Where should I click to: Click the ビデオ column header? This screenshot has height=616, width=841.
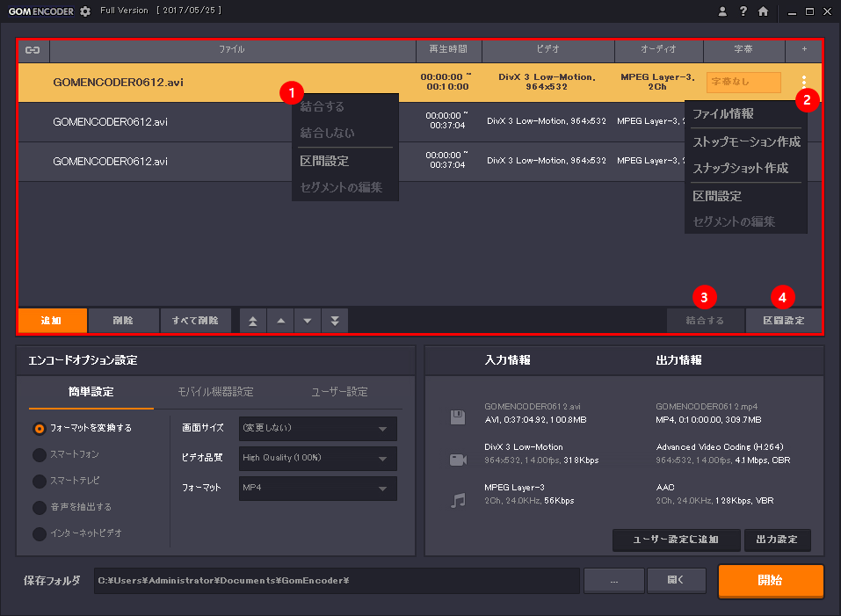(547, 49)
